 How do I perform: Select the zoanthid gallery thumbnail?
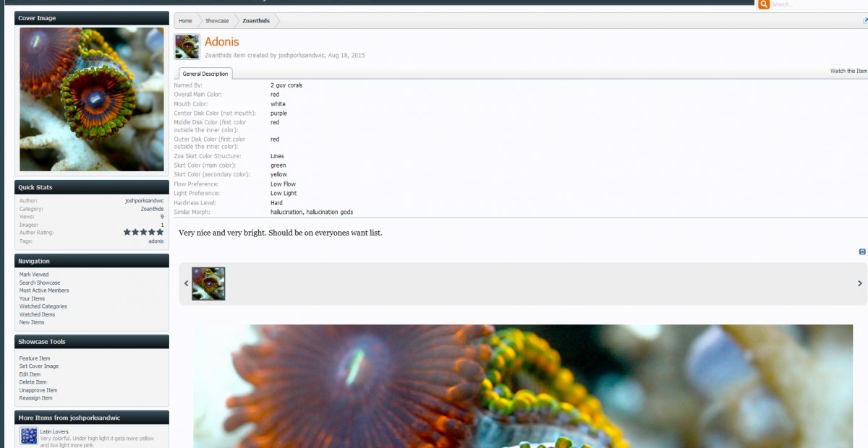point(208,283)
